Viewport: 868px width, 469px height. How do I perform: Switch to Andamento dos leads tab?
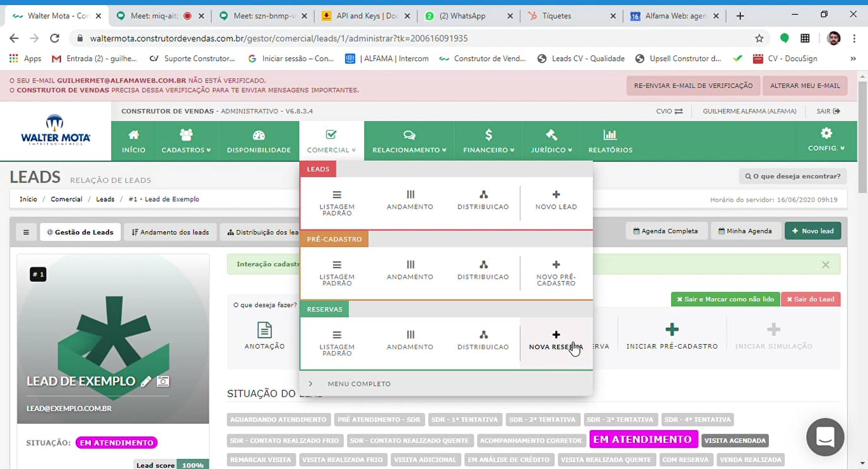tap(170, 231)
